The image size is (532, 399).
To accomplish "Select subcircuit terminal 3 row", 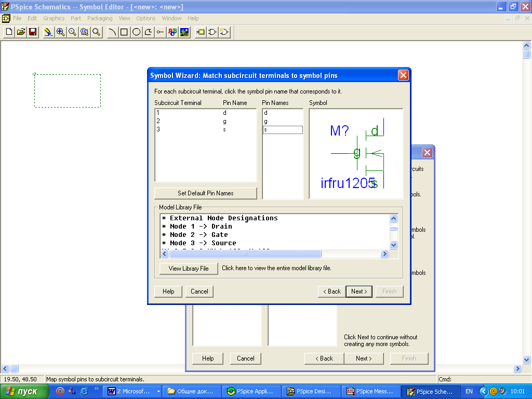I will pos(206,129).
